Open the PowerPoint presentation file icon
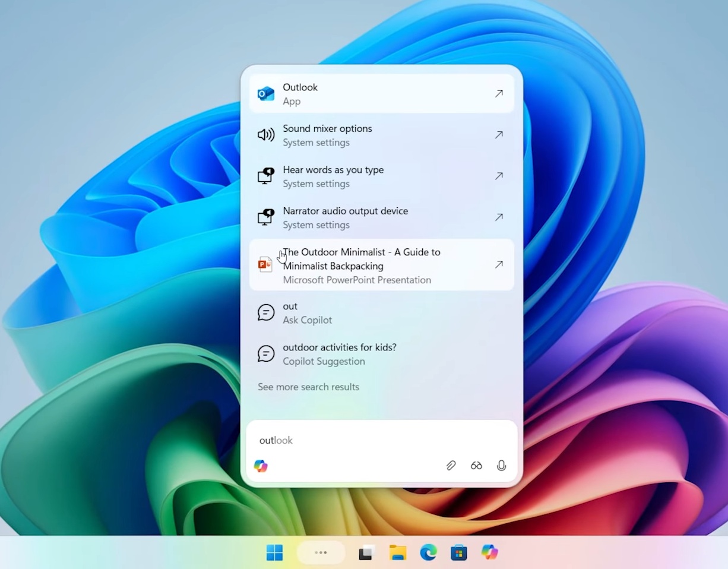Viewport: 728px width, 569px height. point(265,264)
